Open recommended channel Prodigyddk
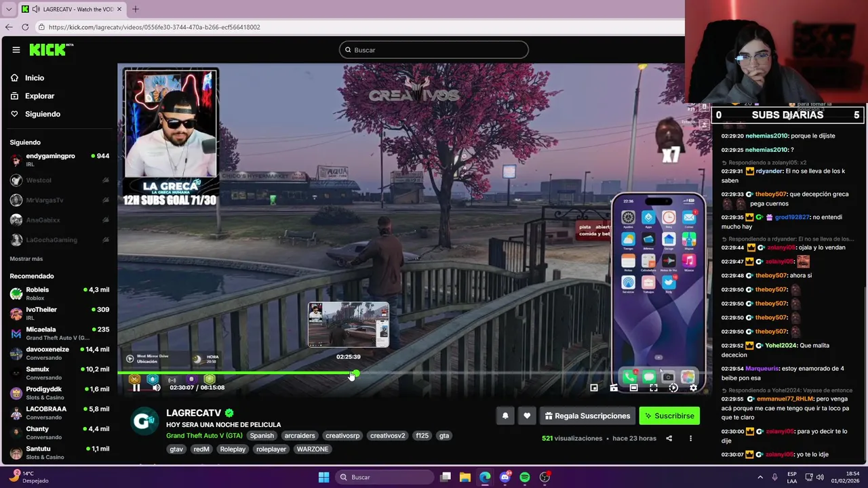The height and width of the screenshot is (488, 868). click(x=60, y=392)
